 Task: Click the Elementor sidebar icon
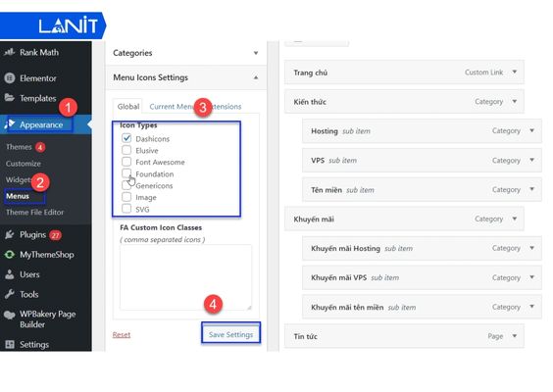coord(10,77)
